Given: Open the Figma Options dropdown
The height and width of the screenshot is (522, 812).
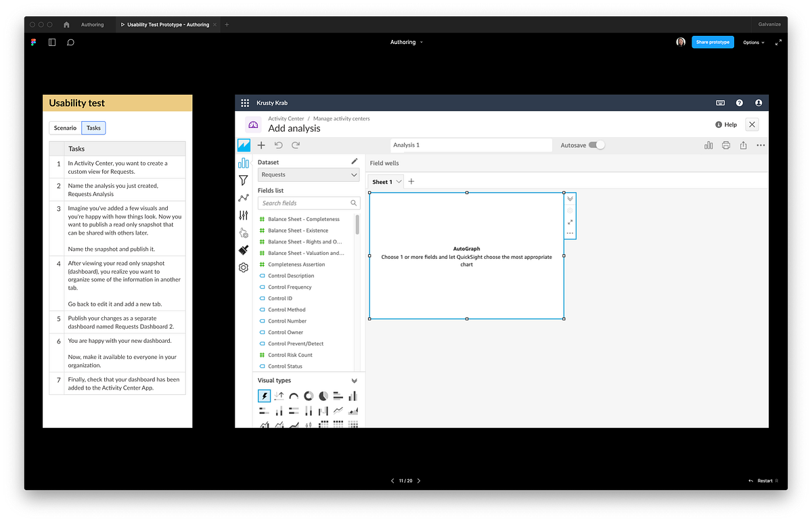Looking at the screenshot, I should click(754, 42).
